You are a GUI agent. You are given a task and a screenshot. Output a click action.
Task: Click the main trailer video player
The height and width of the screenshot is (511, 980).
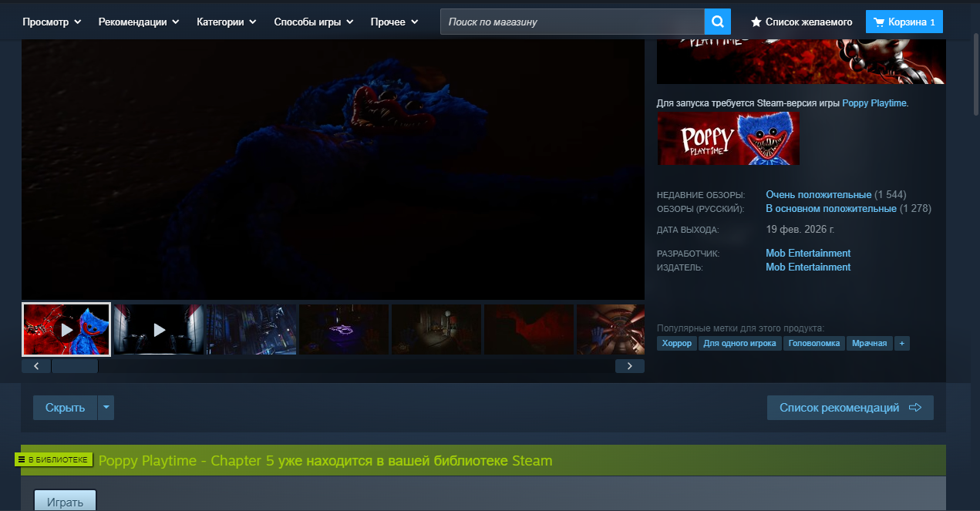click(333, 171)
